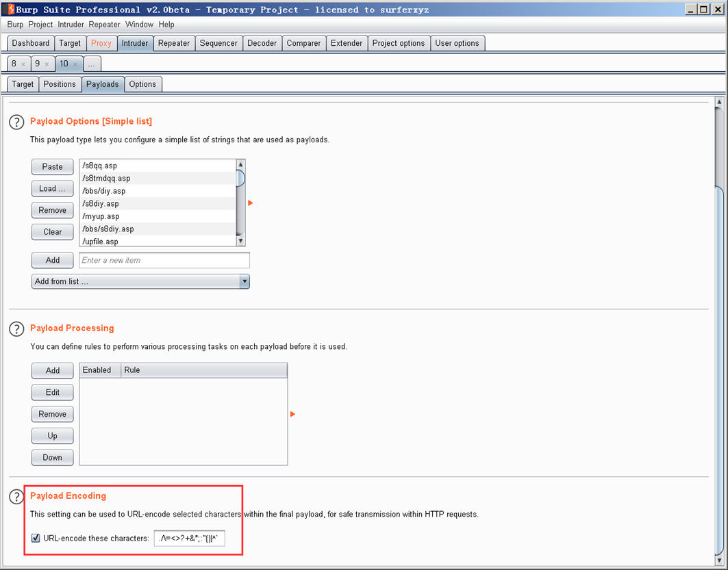Switch to Dashboard tab
Image resolution: width=728 pixels, height=570 pixels.
(x=31, y=43)
